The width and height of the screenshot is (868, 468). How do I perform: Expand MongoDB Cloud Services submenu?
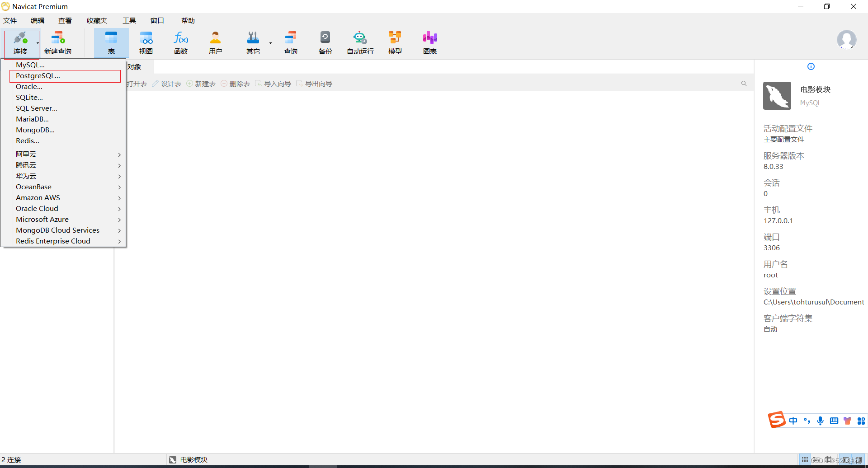[x=63, y=230]
